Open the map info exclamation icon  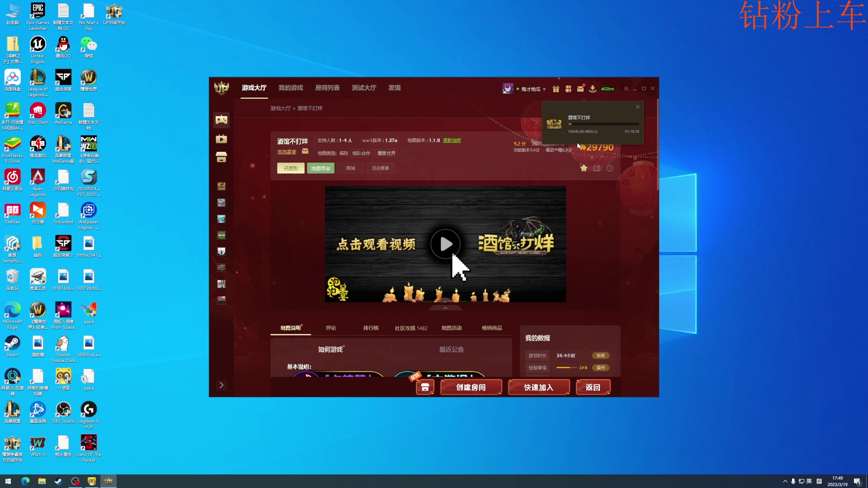coord(610,168)
